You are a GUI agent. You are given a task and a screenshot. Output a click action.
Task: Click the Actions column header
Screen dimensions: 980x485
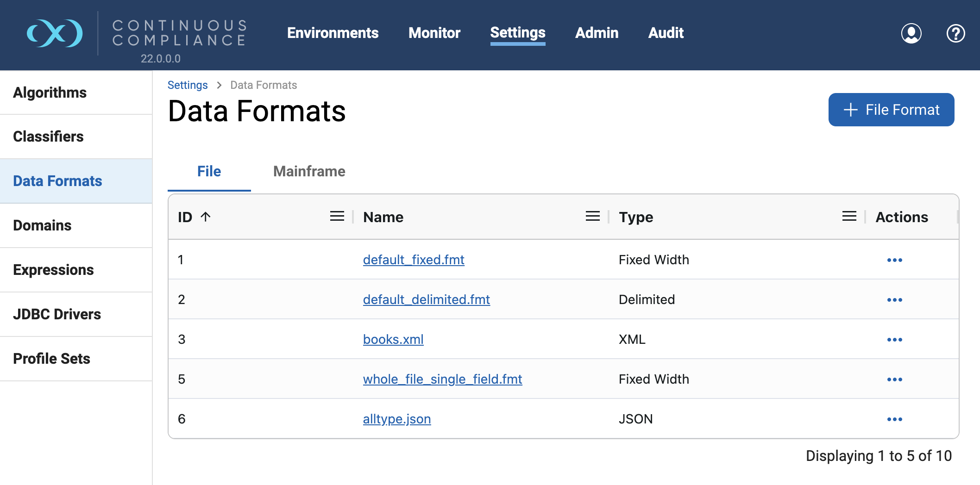[x=902, y=217]
